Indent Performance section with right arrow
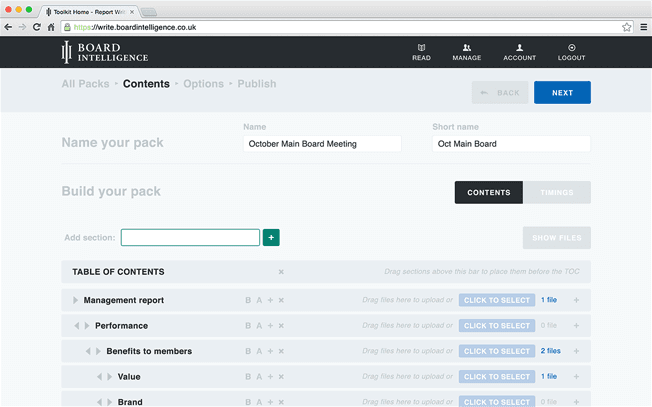 (x=87, y=326)
